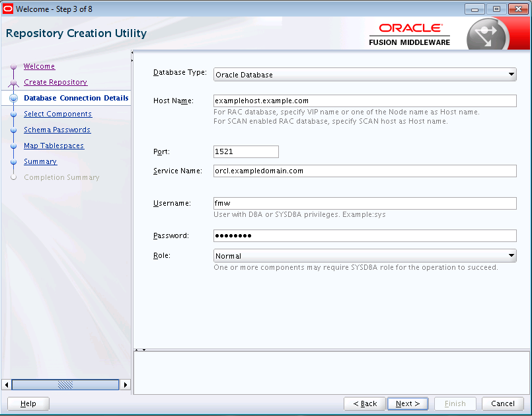Click the Back button
The width and height of the screenshot is (532, 416).
365,404
